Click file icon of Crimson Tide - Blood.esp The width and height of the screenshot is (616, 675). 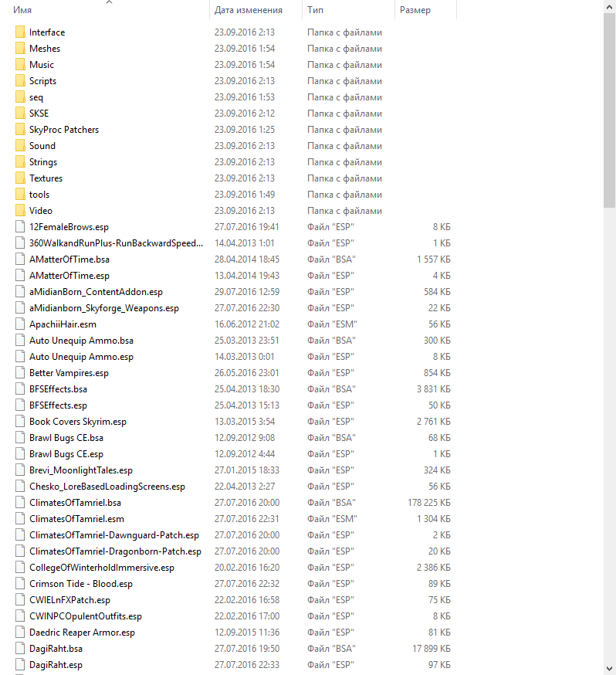click(20, 584)
